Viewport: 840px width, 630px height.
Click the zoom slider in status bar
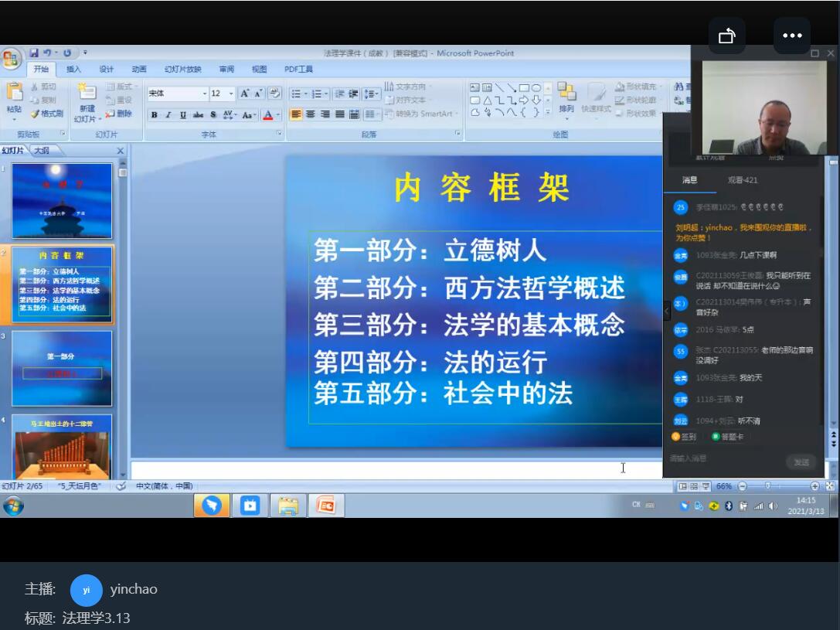click(768, 486)
